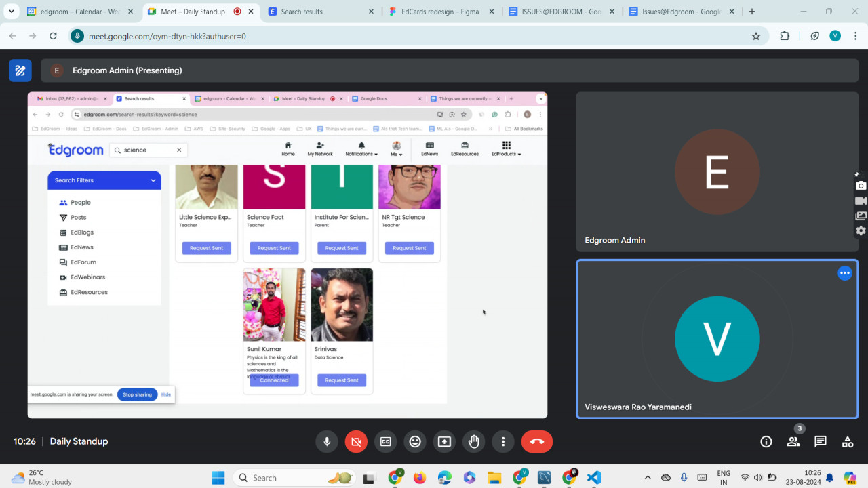This screenshot has height=488, width=868.
Task: Bookmark this page with the star
Action: point(756,36)
